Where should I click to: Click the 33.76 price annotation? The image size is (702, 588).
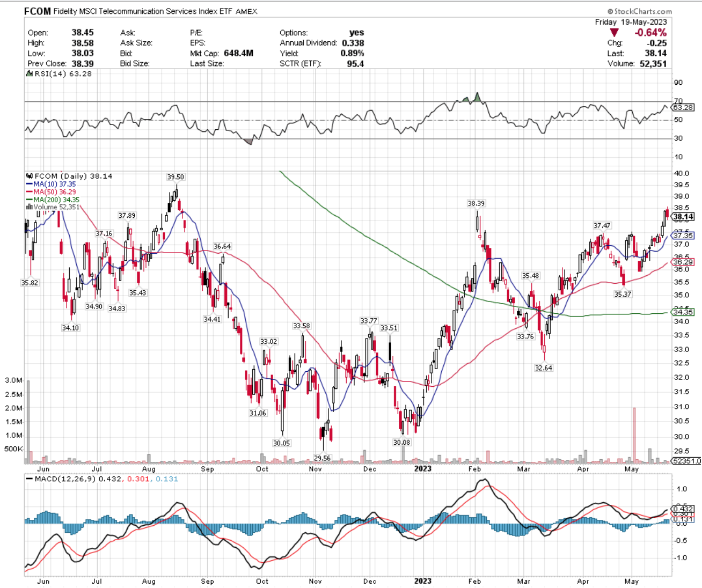point(525,337)
